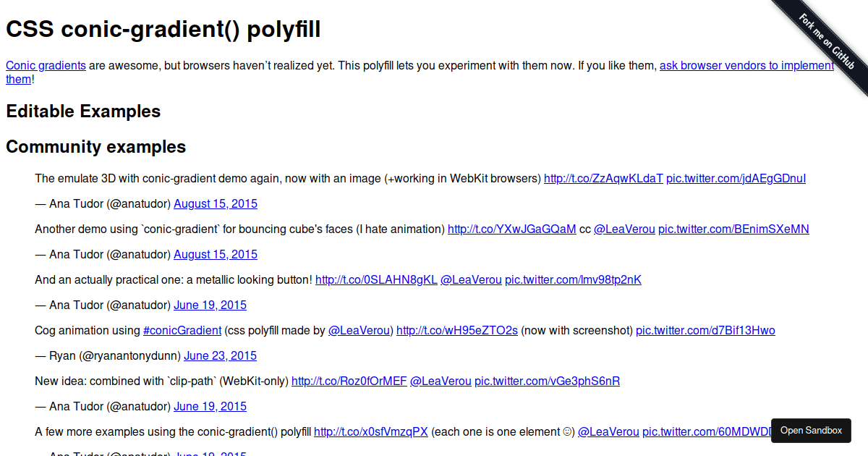Open the http://t.co/ZzAqwKLdaT link
Screen dimensions: 868x456
[x=603, y=179]
